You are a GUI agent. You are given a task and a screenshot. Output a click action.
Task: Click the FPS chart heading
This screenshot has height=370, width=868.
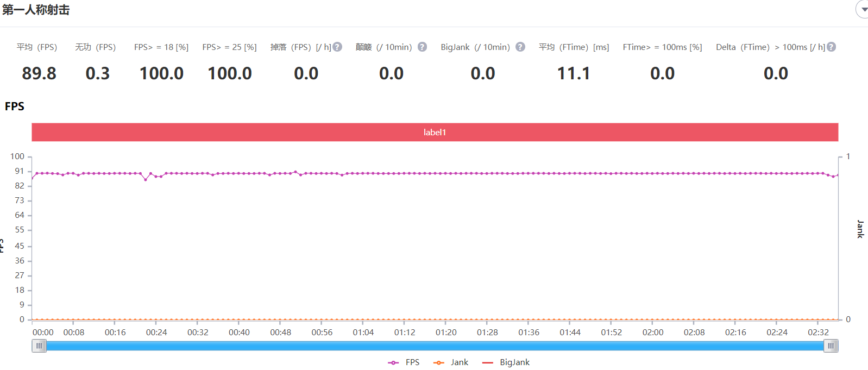pos(15,106)
